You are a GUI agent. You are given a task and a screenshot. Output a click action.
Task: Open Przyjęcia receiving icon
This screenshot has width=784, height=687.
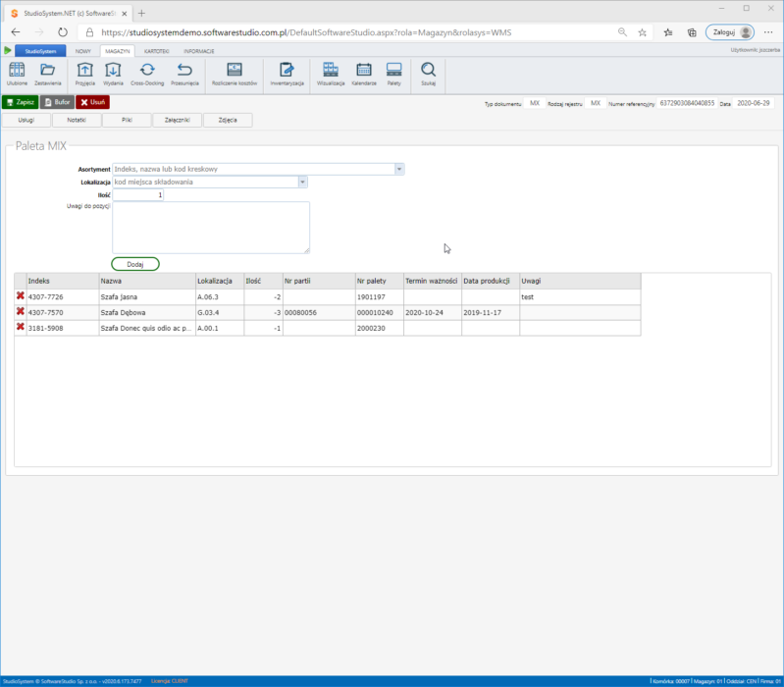click(x=85, y=74)
